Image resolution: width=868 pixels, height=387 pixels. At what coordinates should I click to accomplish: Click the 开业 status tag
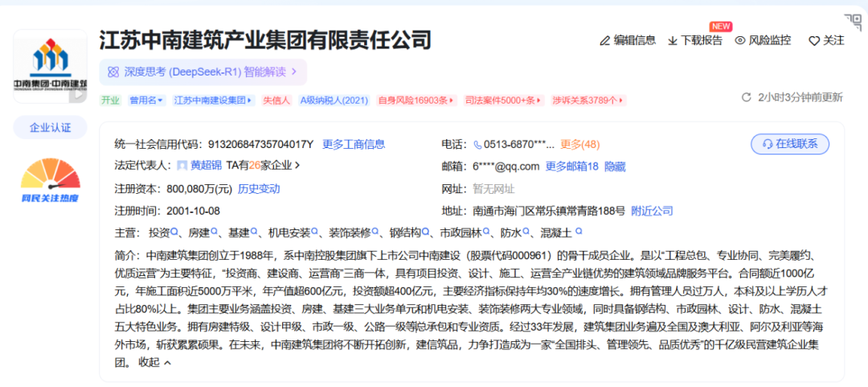(x=109, y=101)
